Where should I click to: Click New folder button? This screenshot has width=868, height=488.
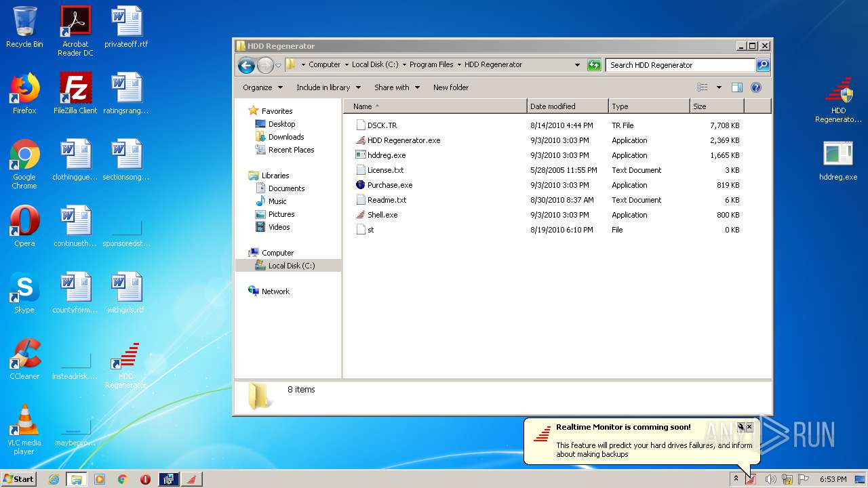click(451, 87)
